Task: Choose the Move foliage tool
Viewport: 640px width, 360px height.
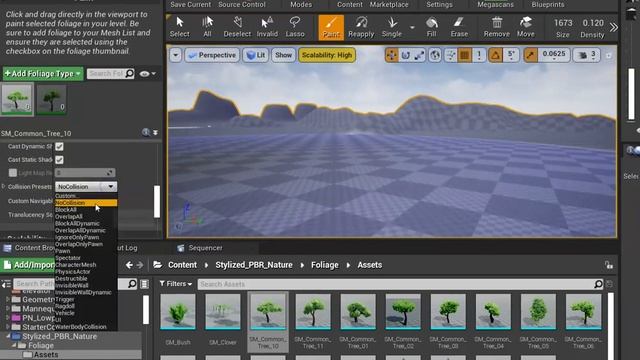Action: (x=525, y=27)
